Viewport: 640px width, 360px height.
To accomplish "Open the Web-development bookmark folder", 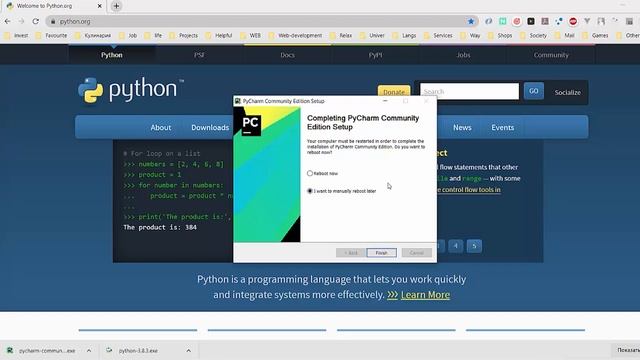I will (x=296, y=36).
